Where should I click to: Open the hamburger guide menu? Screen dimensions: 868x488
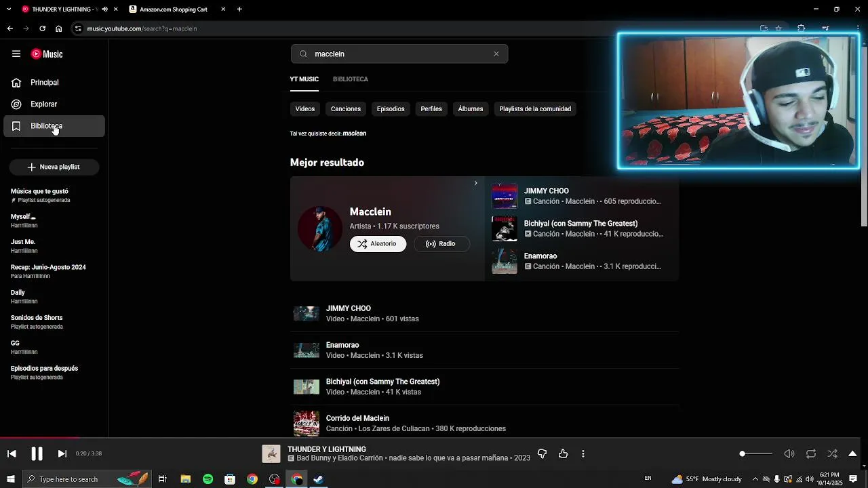16,54
